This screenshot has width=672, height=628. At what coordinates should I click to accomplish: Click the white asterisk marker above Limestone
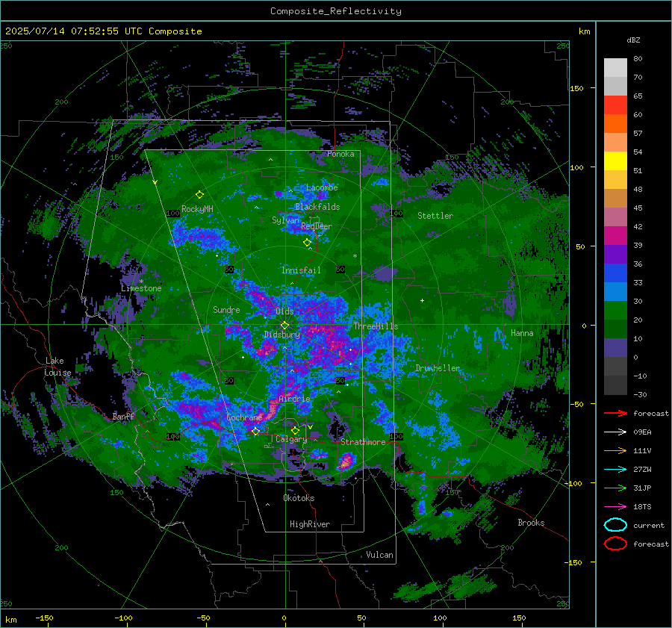(141, 282)
